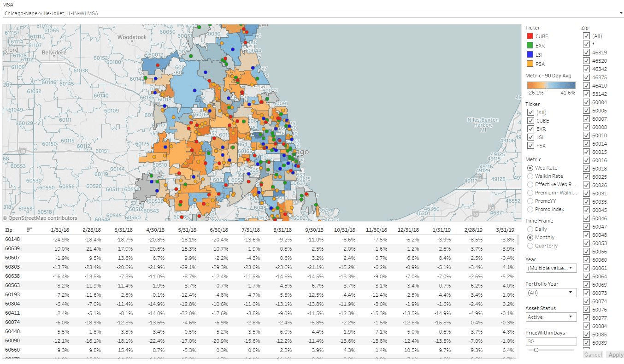Select the green EXR legend symbol
This screenshot has width=624, height=364.
pyautogui.click(x=529, y=45)
